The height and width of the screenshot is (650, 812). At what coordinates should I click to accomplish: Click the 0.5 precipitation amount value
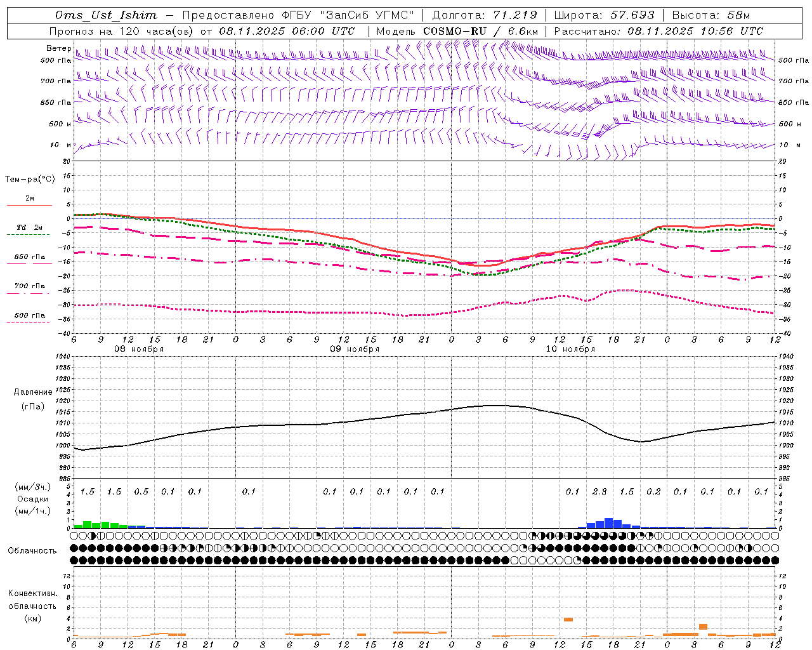pyautogui.click(x=141, y=491)
